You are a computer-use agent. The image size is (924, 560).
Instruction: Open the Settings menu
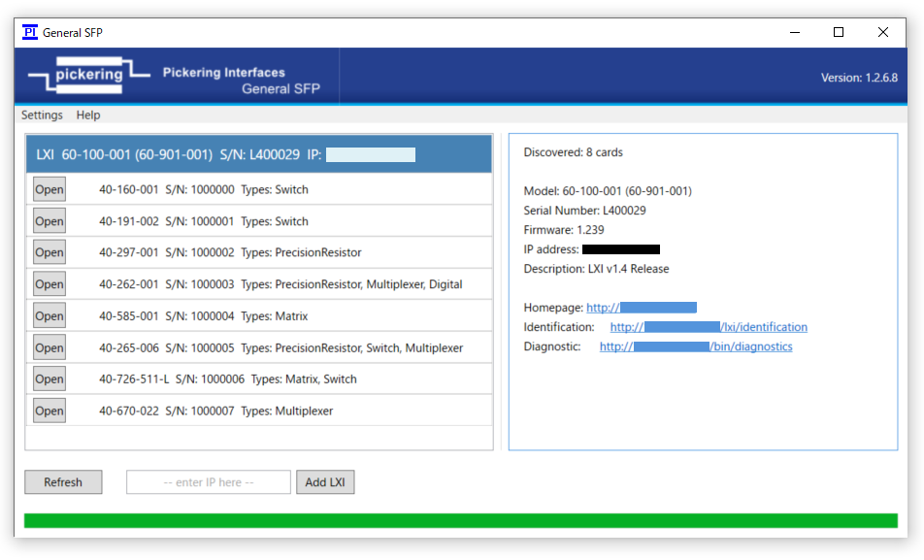[x=42, y=115]
